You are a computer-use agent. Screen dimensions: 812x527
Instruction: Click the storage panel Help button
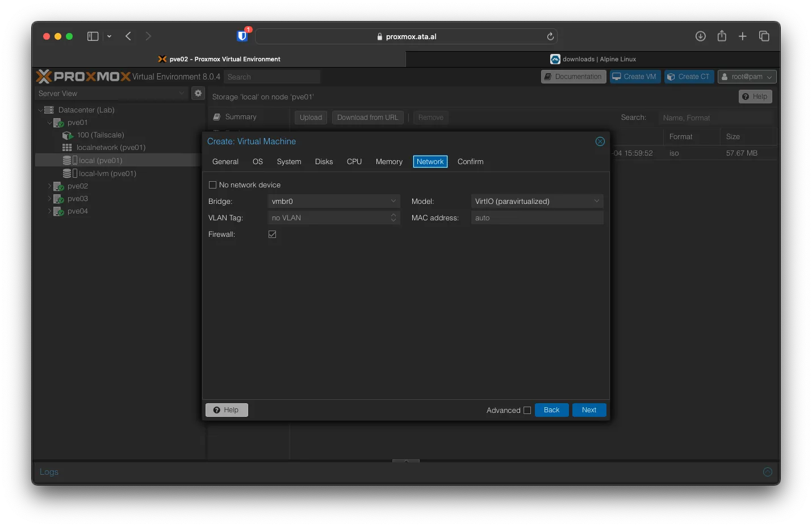755,97
